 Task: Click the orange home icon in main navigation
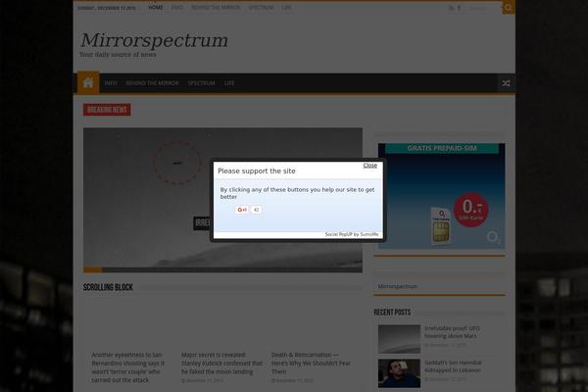[88, 83]
